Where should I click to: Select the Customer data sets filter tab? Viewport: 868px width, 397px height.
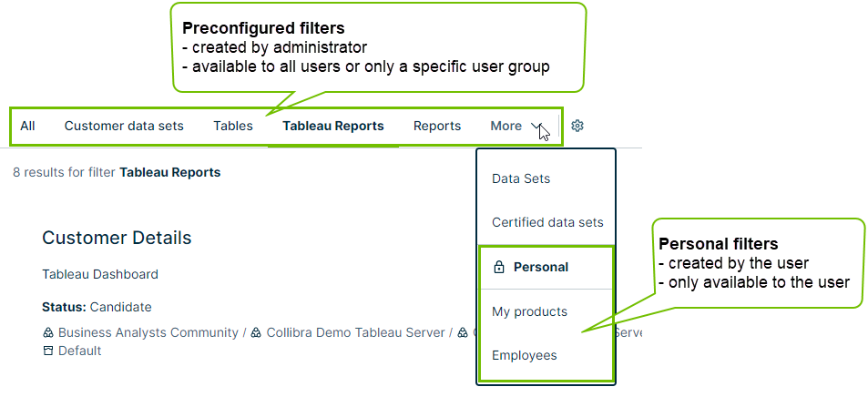(x=124, y=127)
